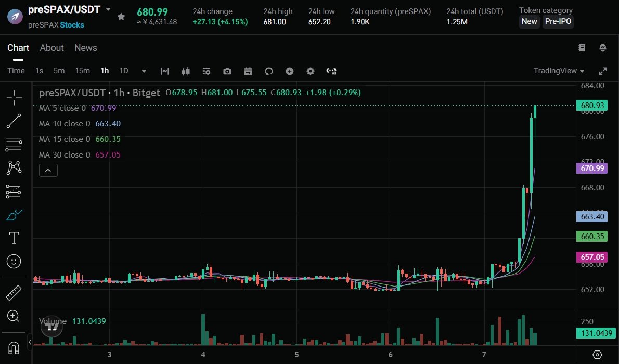Click the 24h low value 652.20
Viewport: 619px width, 364px height.
pyautogui.click(x=319, y=22)
